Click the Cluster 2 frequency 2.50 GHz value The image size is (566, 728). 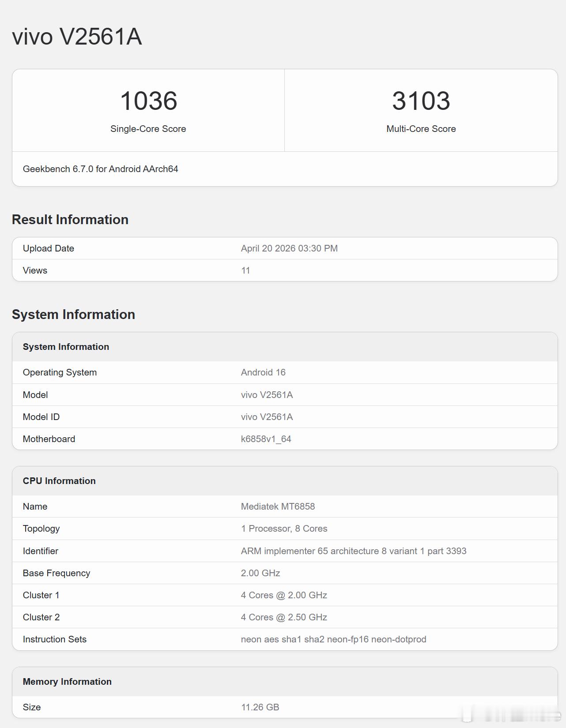(x=284, y=617)
